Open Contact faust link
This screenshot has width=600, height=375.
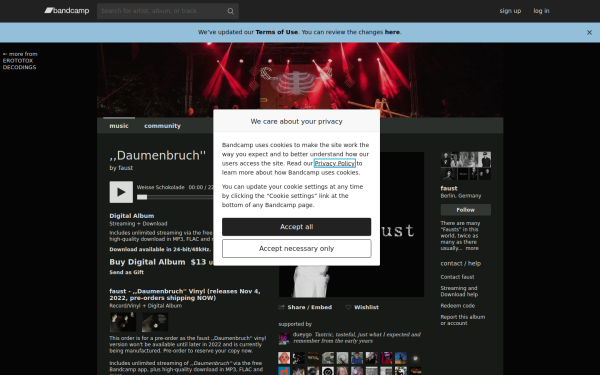pos(457,277)
